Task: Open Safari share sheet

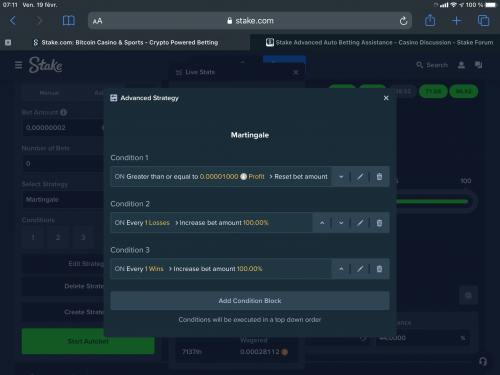Action: (x=430, y=20)
